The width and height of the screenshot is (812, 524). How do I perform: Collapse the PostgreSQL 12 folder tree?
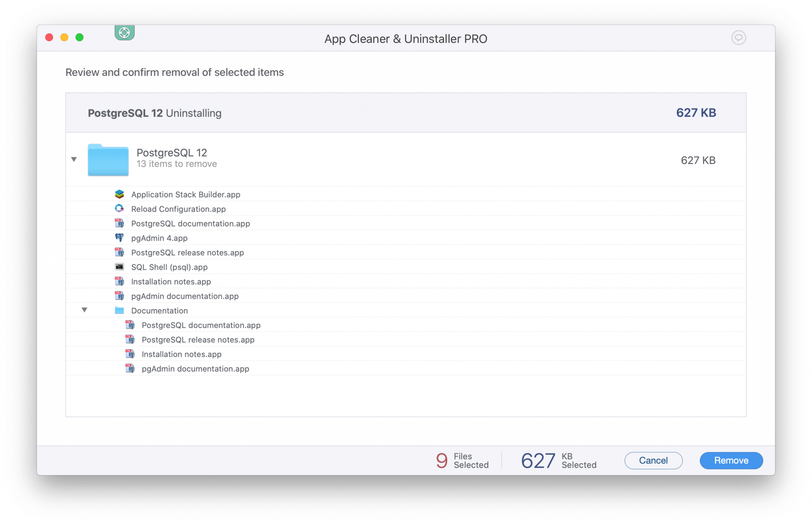pyautogui.click(x=74, y=159)
